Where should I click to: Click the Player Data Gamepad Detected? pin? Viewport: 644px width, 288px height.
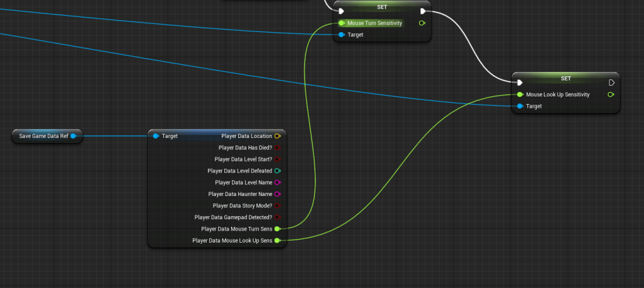pyautogui.click(x=277, y=217)
